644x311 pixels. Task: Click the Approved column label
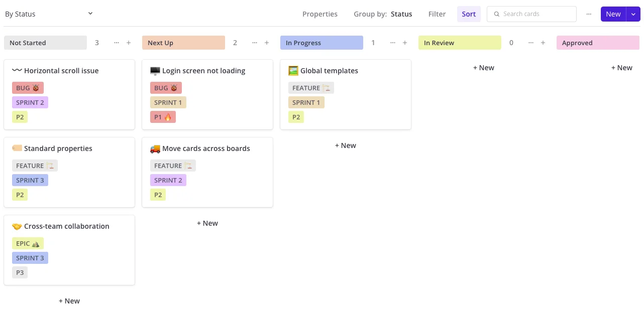click(598, 43)
